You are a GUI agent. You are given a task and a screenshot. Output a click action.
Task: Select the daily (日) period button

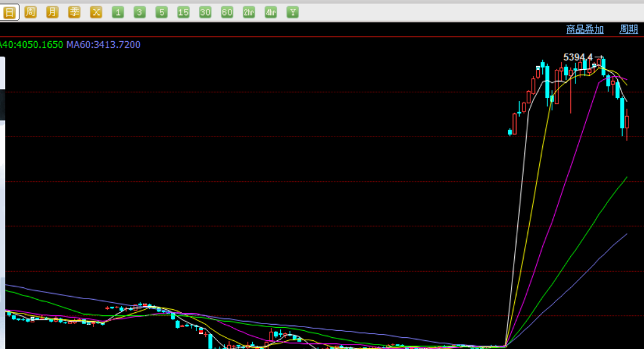(9, 12)
